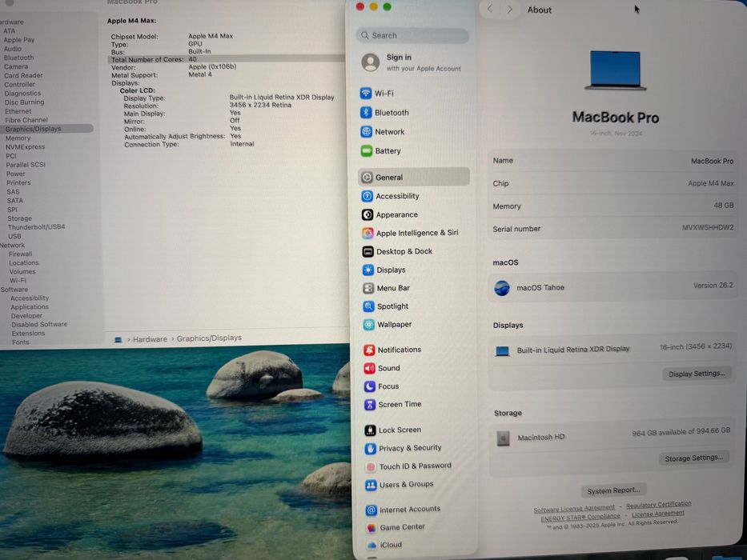Viewport: 747px width, 560px height.
Task: Go back with the left chevron
Action: pos(490,9)
